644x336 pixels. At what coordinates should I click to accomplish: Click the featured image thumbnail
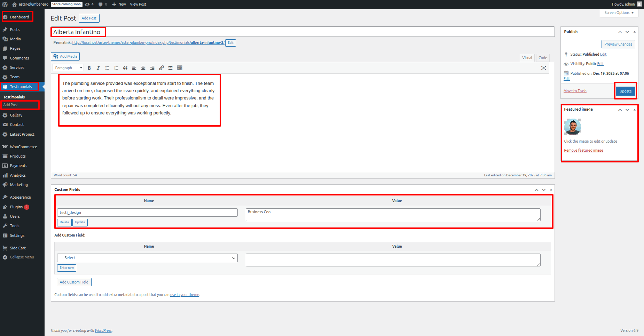pyautogui.click(x=573, y=127)
